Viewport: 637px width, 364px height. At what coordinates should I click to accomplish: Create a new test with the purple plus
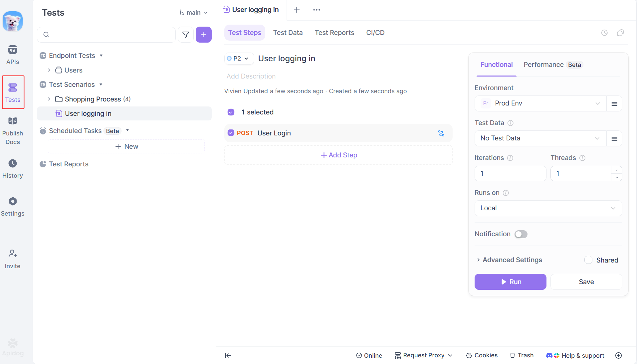coord(203,35)
